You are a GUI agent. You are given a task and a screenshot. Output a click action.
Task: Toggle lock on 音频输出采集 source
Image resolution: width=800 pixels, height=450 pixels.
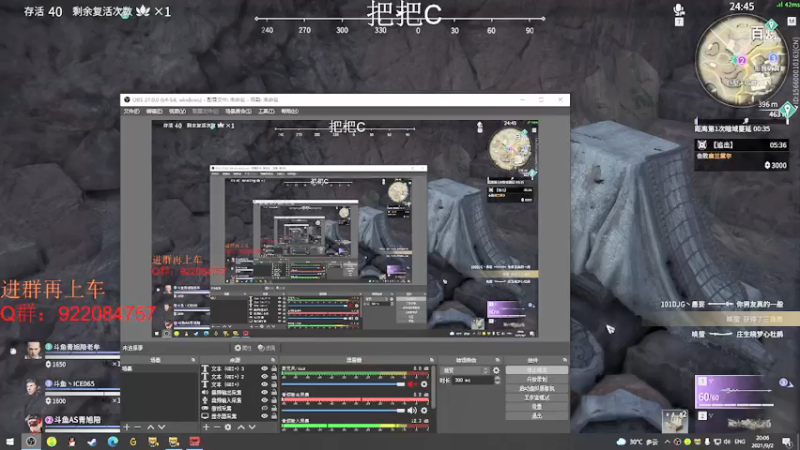point(274,392)
